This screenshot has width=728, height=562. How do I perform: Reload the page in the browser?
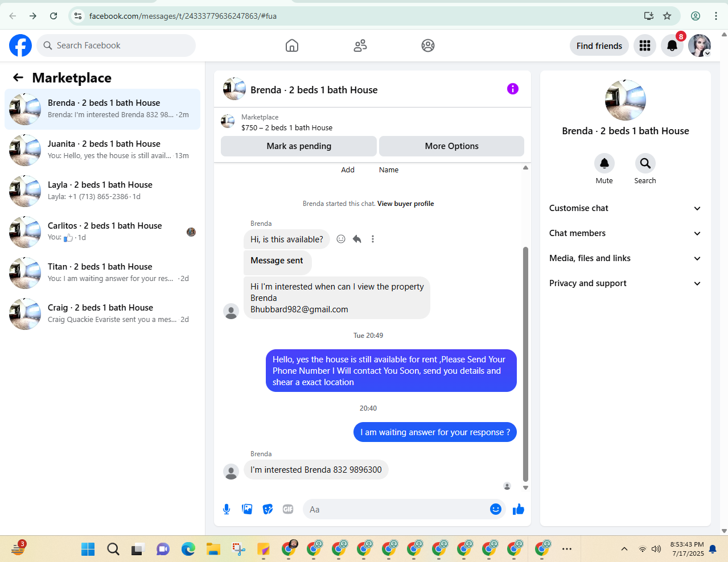tap(54, 16)
